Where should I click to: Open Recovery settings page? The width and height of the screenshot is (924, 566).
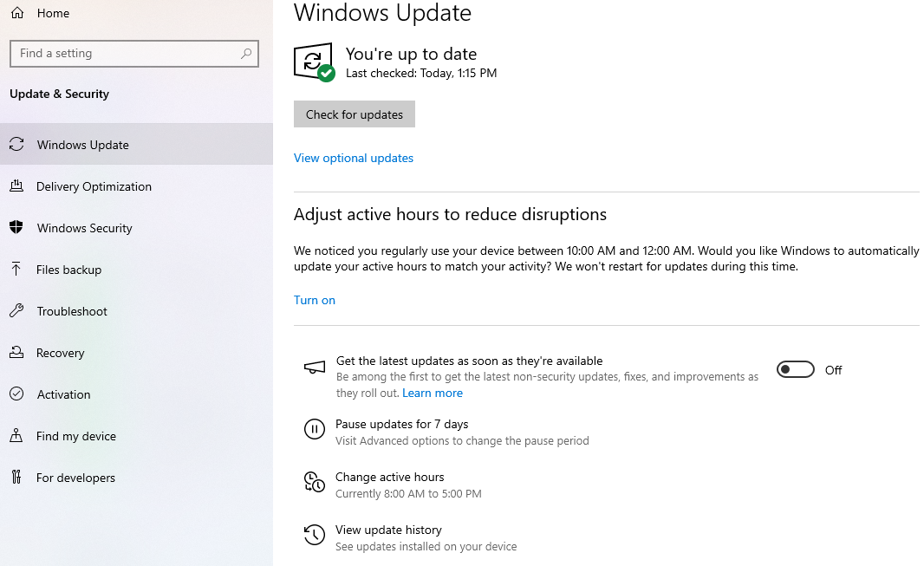coord(136,353)
